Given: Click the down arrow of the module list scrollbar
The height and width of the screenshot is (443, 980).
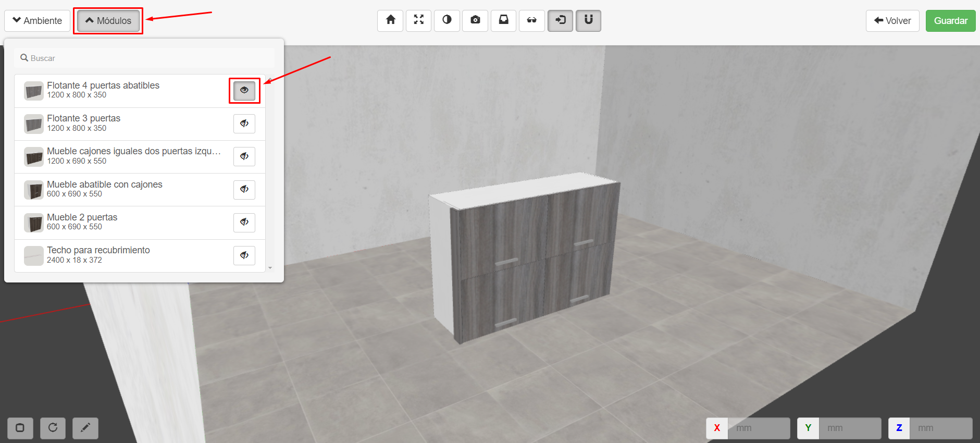Looking at the screenshot, I should [x=270, y=268].
